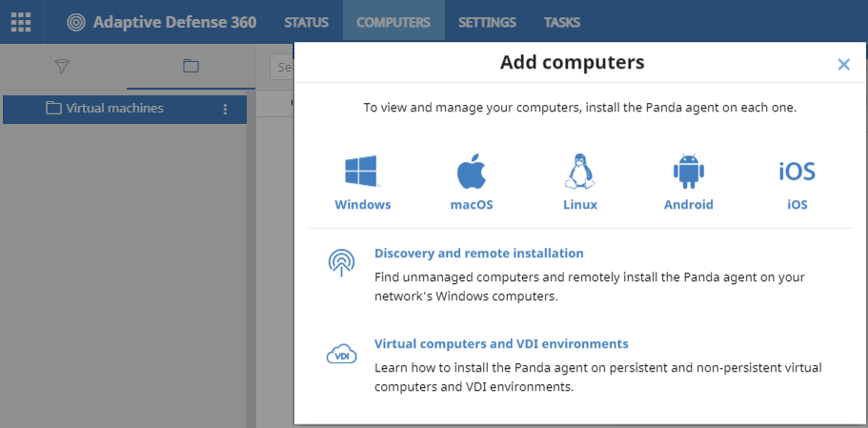
Task: Close the Add computers dialog
Action: click(x=843, y=64)
